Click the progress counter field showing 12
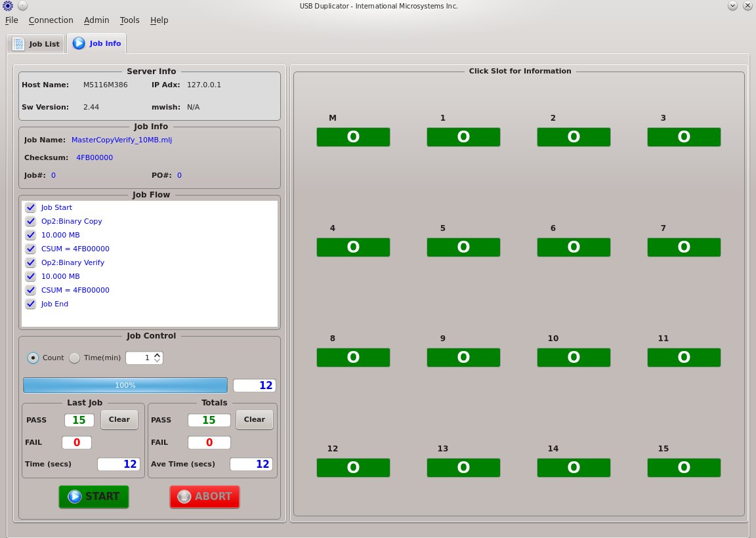The image size is (756, 538). point(255,385)
